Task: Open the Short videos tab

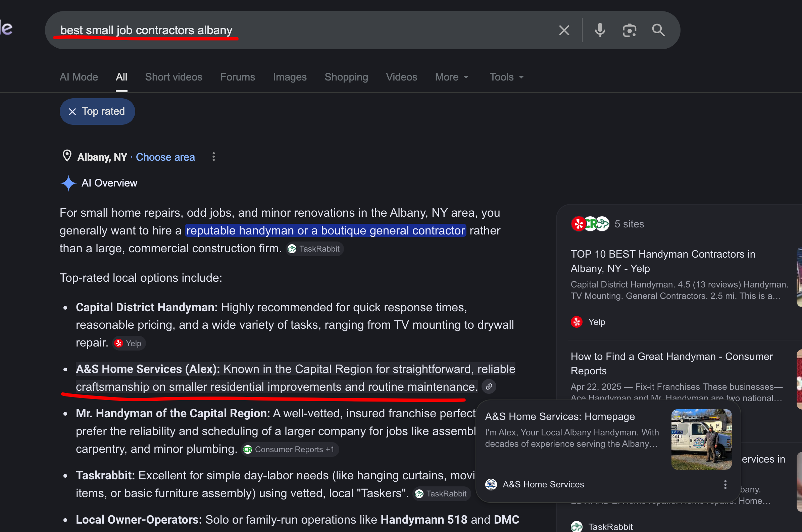Action: (174, 77)
